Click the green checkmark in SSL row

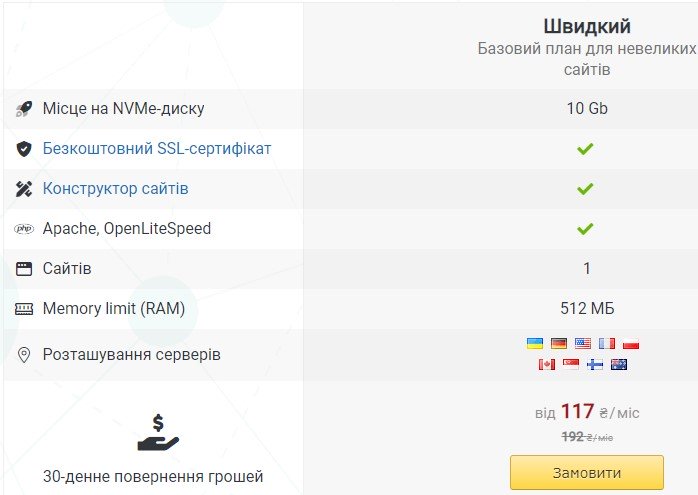[x=586, y=149]
